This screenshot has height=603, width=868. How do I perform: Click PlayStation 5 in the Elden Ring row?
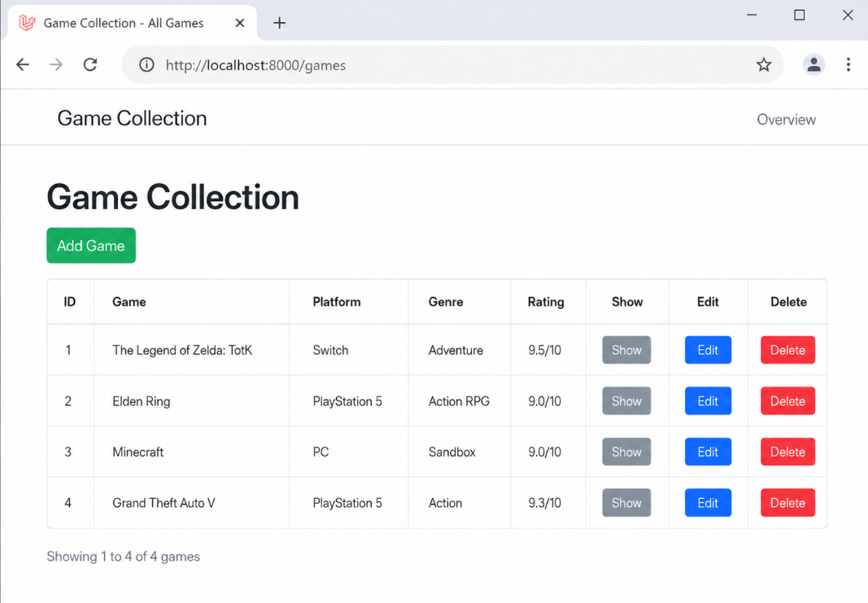tap(347, 401)
